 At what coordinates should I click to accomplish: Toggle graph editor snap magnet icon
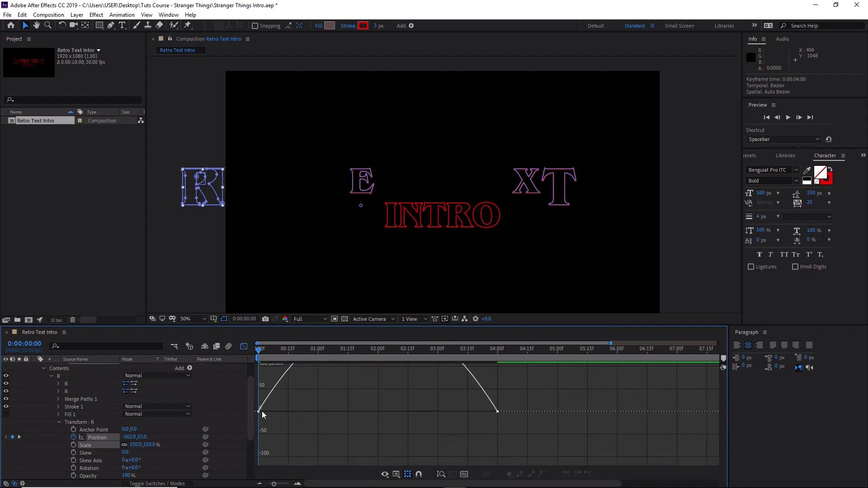click(419, 474)
